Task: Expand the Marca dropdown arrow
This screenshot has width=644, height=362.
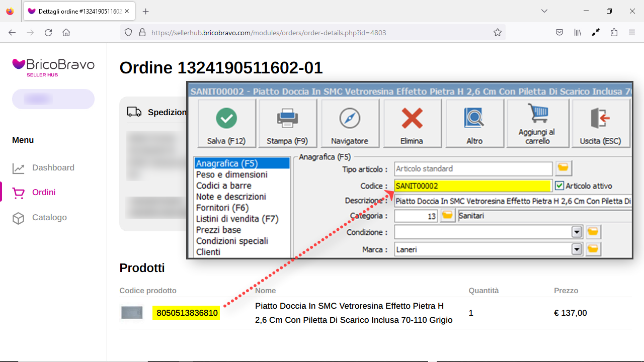Action: coord(577,249)
